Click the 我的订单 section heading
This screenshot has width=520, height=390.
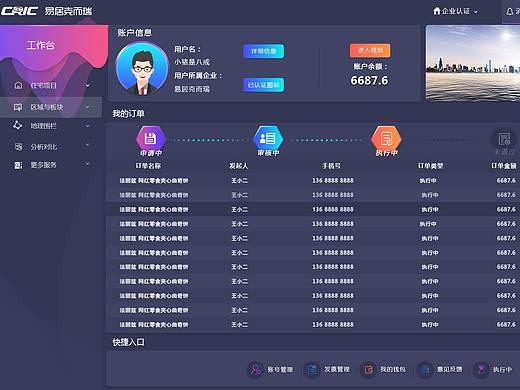[x=128, y=114]
